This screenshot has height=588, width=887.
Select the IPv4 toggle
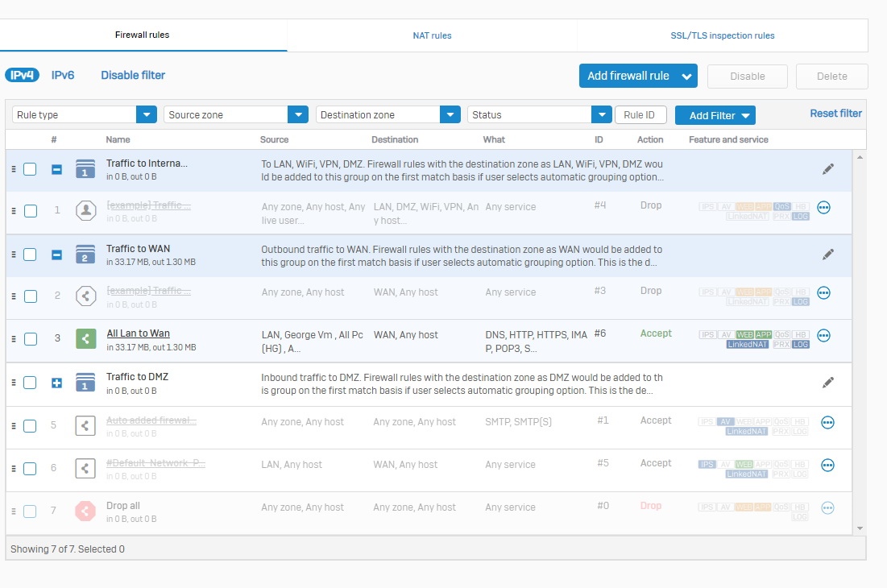[x=22, y=75]
